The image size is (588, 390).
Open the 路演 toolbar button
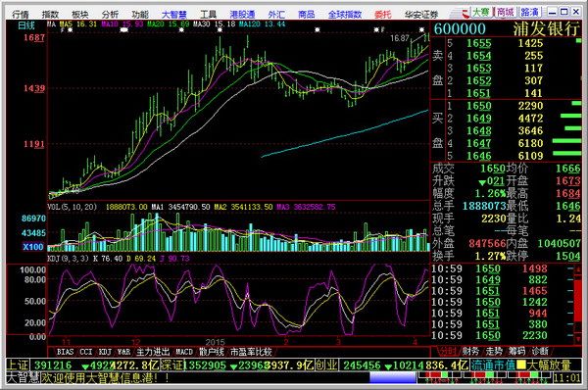pos(529,13)
